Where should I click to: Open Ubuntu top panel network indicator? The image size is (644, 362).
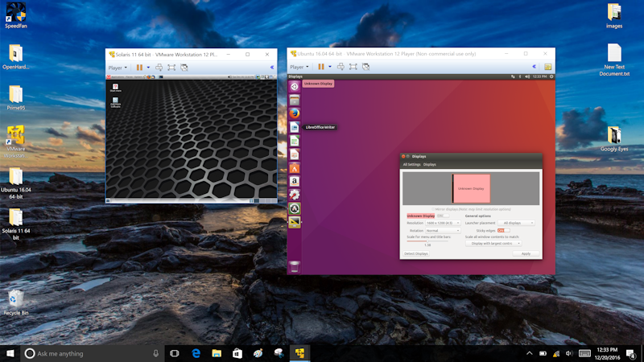coord(513,76)
